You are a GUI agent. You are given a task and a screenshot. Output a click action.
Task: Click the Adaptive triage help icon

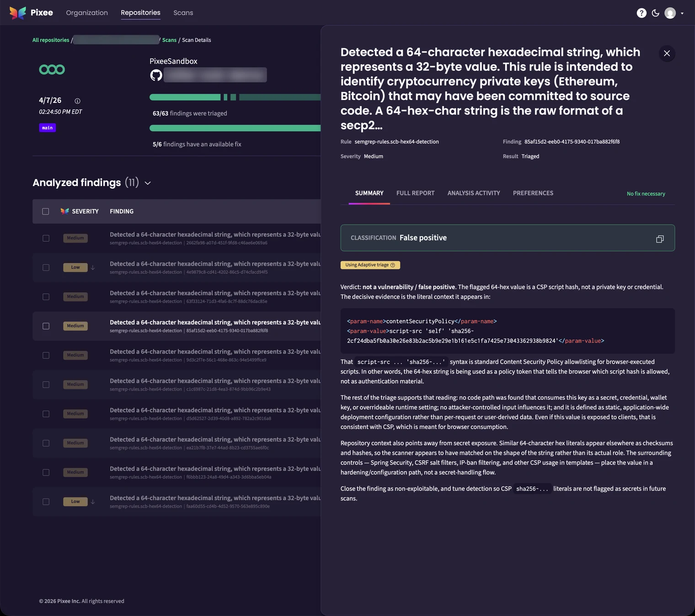pyautogui.click(x=393, y=265)
